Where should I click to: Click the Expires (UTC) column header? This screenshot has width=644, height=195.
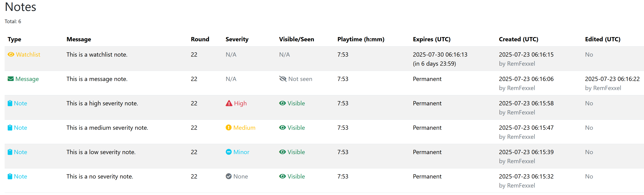(x=431, y=39)
